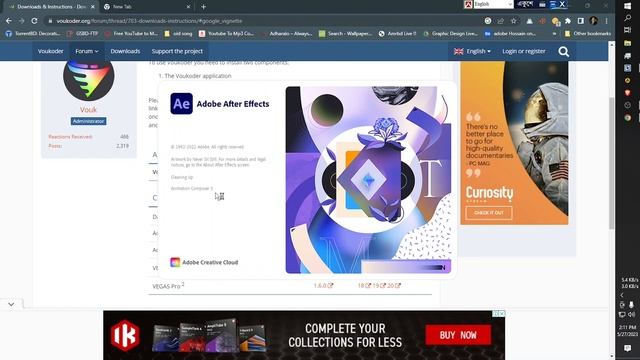Open the Other bookmarks folder
Screen dimensions: 640x360
(588, 33)
